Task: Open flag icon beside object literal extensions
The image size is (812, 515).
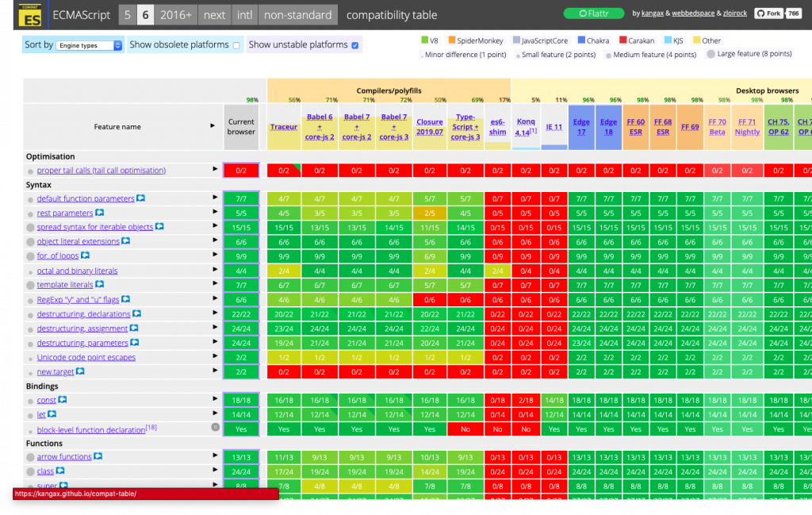Action: pos(126,241)
